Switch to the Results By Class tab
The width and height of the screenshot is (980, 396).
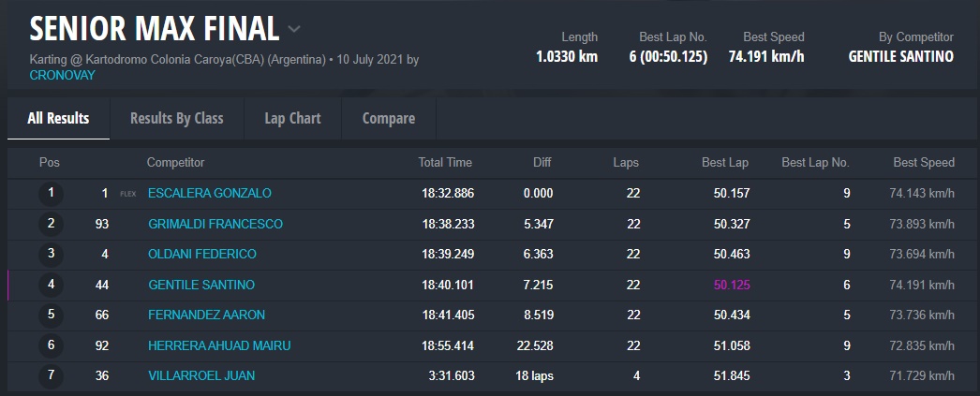coord(176,118)
